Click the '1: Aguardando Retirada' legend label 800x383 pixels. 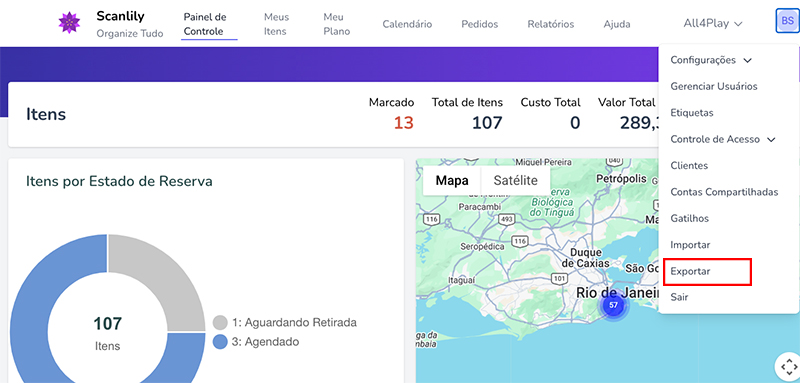tap(294, 323)
